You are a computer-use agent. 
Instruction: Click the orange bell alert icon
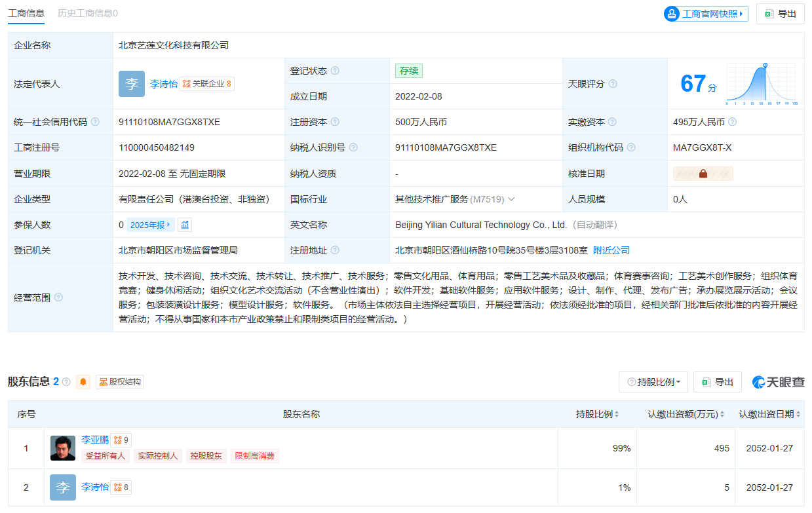[x=83, y=382]
